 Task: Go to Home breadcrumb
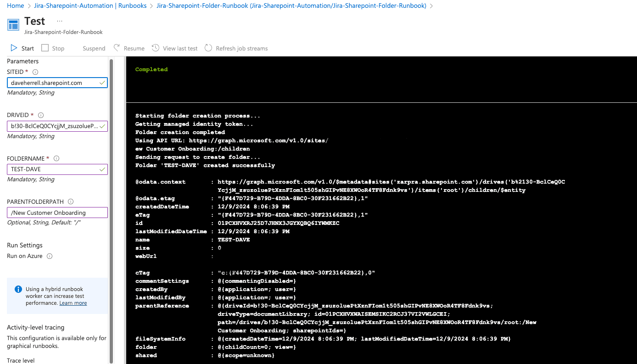click(x=16, y=6)
